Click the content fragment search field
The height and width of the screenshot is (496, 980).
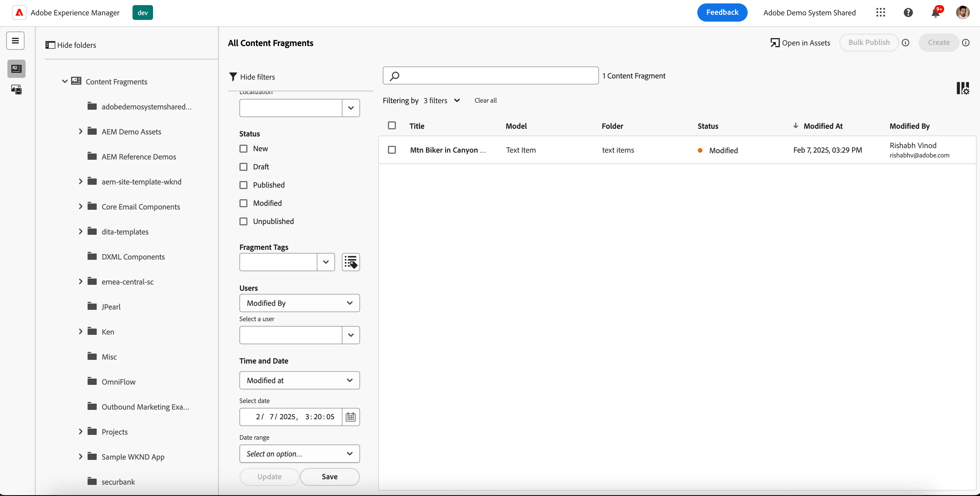490,76
